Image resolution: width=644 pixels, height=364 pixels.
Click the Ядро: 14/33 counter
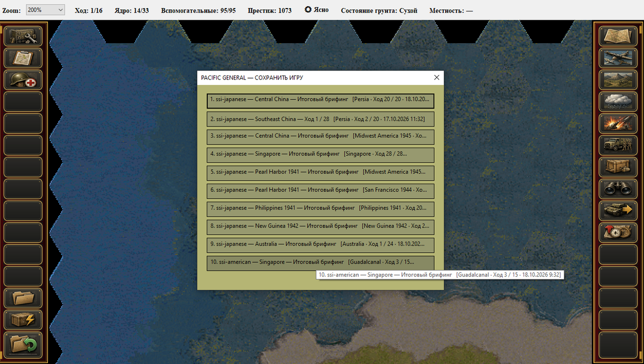pos(131,11)
